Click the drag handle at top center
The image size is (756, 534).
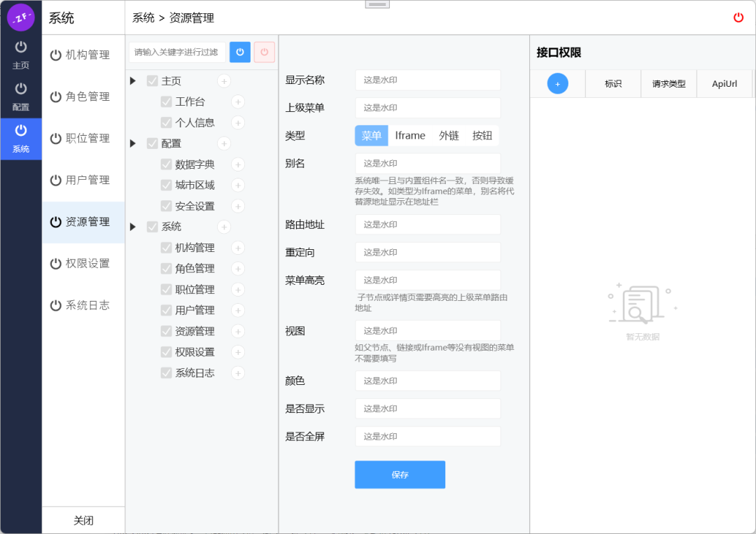pos(377,4)
